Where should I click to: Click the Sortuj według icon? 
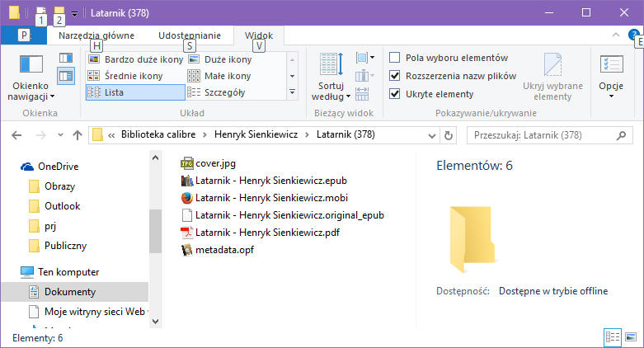(x=331, y=66)
